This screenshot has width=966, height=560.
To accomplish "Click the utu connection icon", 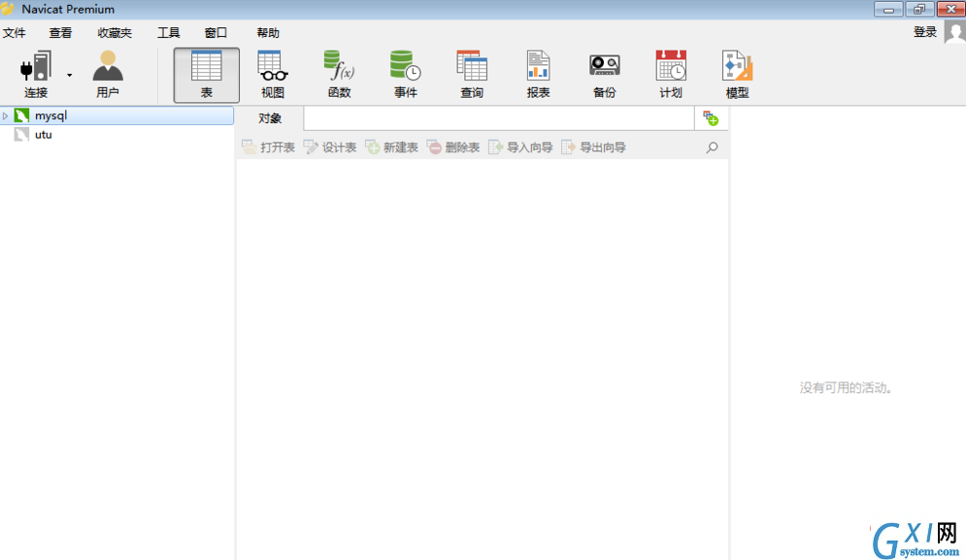I will [21, 134].
